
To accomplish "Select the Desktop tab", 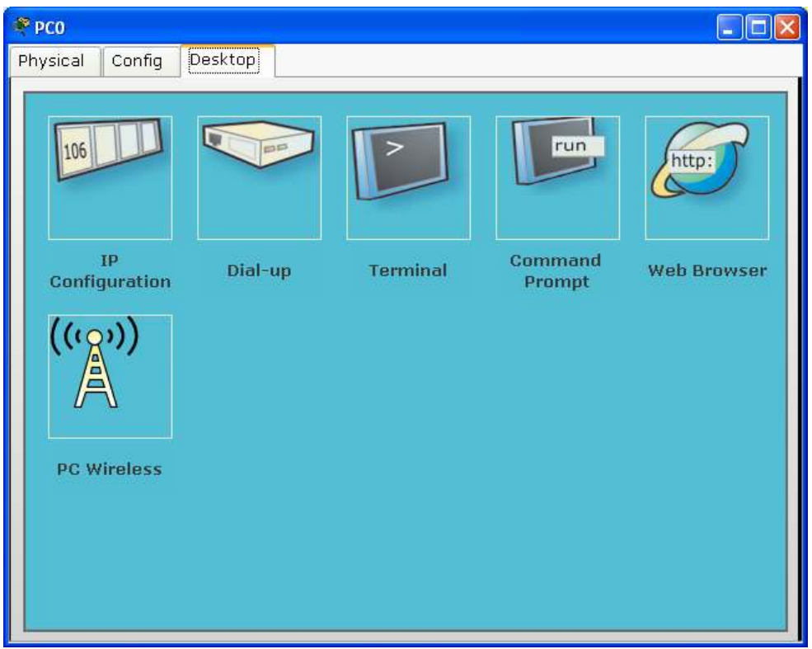I will tap(223, 60).
